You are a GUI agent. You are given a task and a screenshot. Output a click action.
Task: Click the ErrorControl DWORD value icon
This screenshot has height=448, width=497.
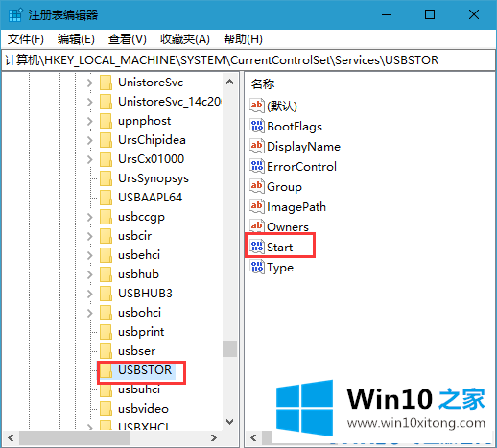pos(257,166)
